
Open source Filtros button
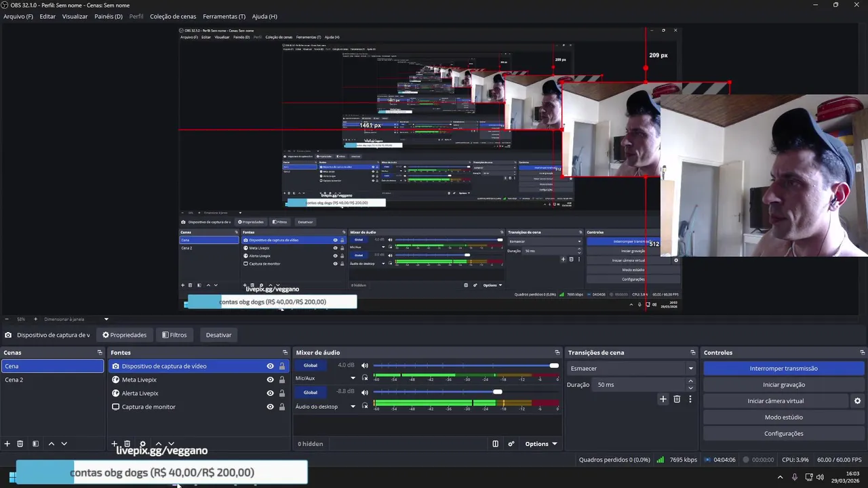pos(174,335)
